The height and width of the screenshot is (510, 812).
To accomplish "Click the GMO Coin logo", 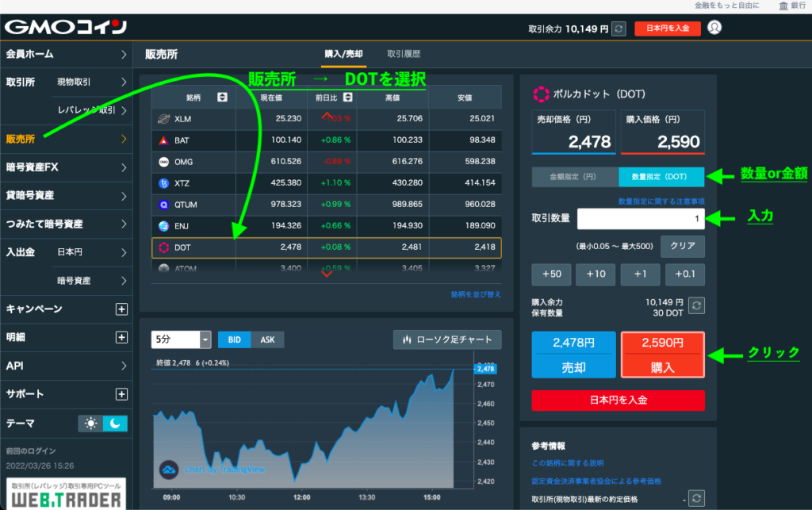I will (66, 27).
